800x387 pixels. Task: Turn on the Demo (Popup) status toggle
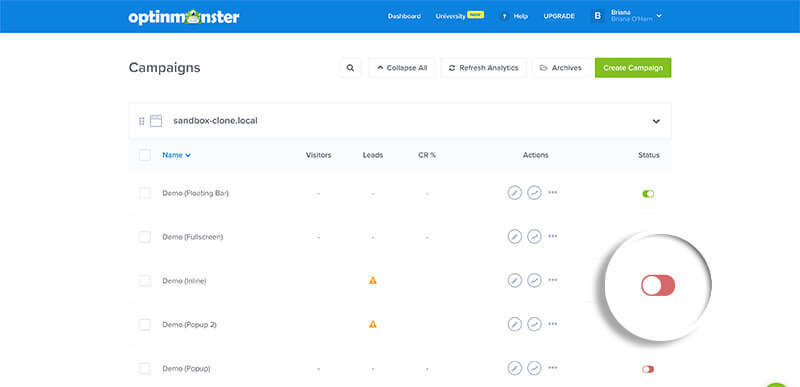[648, 369]
